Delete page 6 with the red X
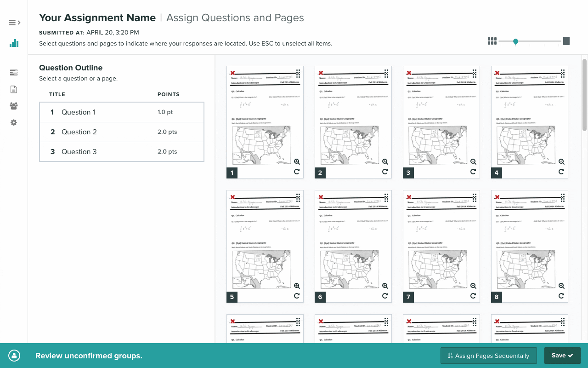Image resolution: width=588 pixels, height=368 pixels. coord(321,197)
